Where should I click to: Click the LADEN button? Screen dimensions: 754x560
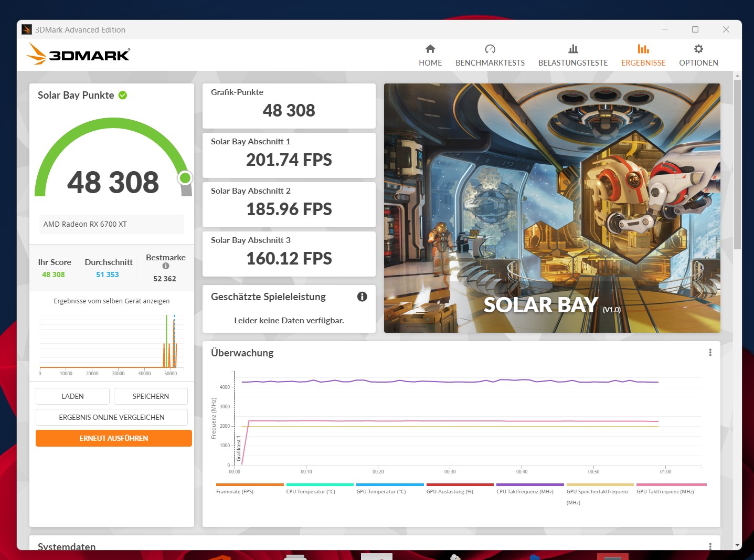pos(72,396)
